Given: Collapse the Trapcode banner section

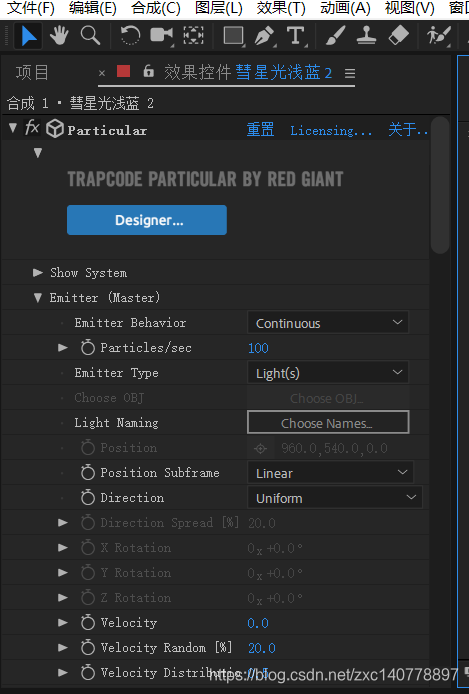Looking at the screenshot, I should pos(38,153).
